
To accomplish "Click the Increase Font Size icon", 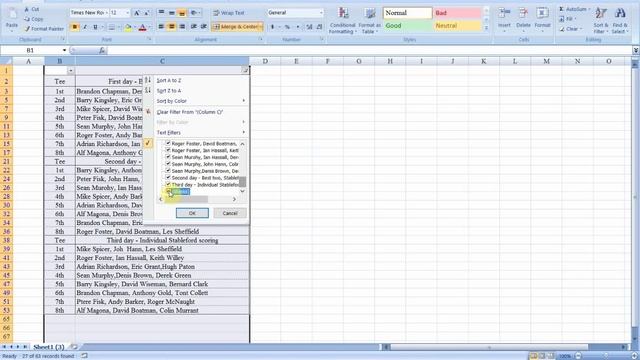I will pos(137,13).
